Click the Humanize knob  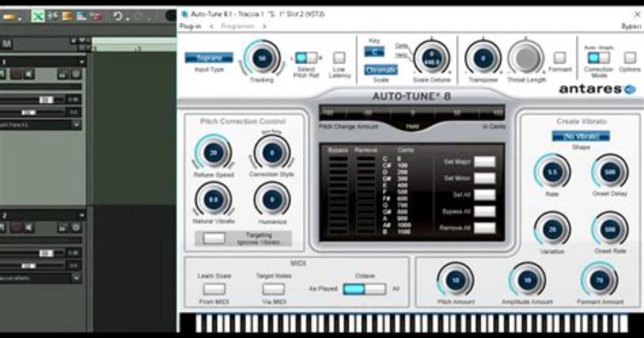coord(272,200)
